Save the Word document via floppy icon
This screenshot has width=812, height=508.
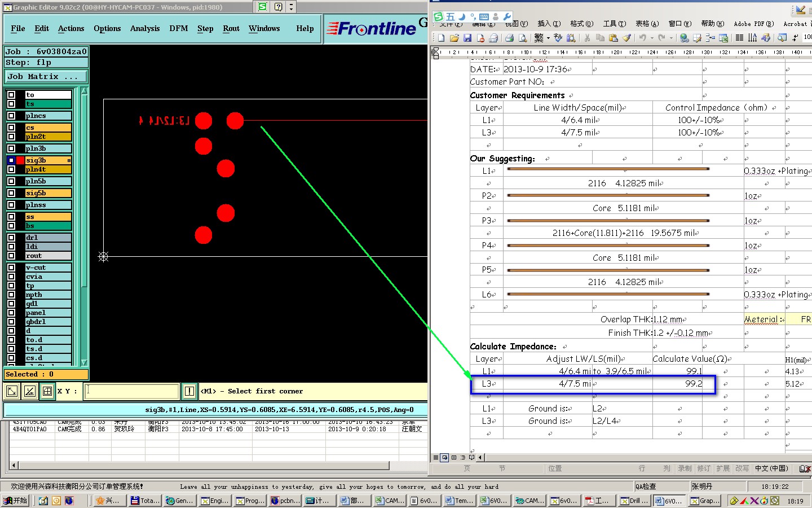click(467, 38)
